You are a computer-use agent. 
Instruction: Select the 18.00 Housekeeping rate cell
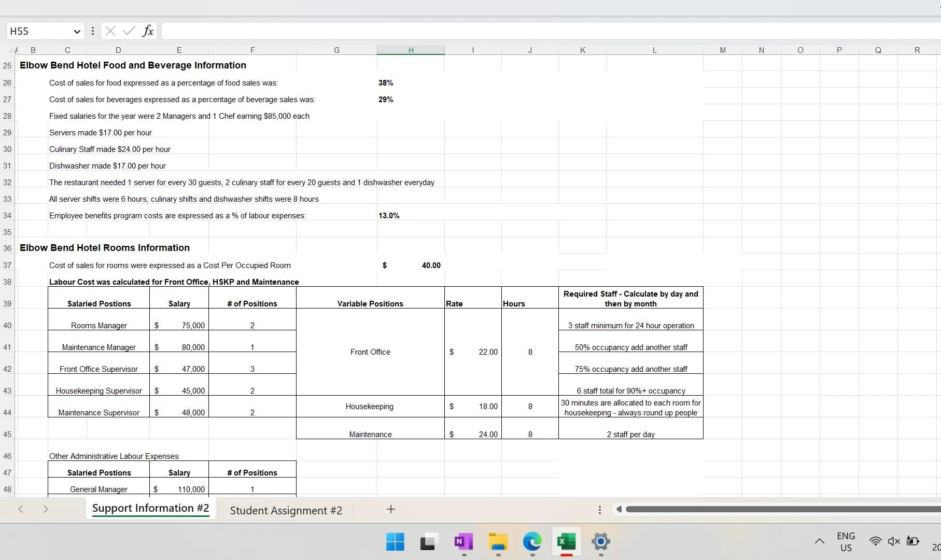(x=473, y=407)
